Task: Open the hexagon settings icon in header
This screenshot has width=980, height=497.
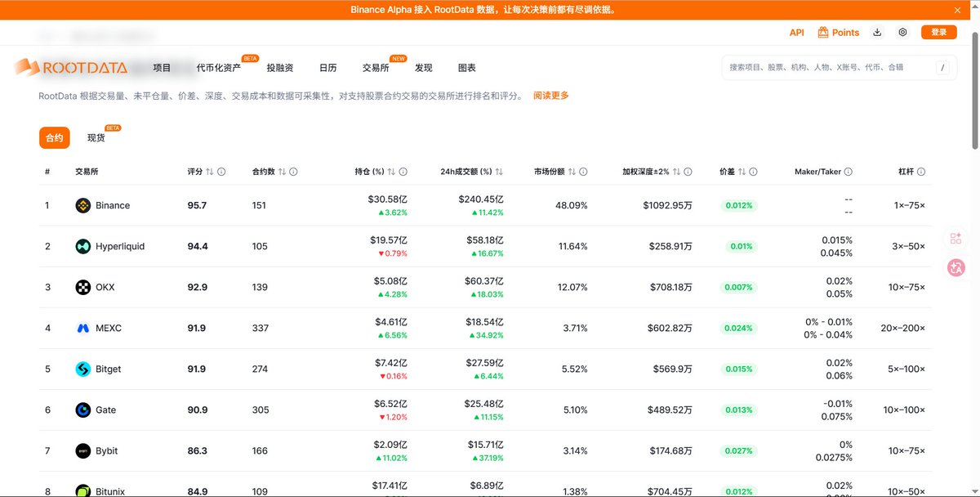Action: point(902,33)
